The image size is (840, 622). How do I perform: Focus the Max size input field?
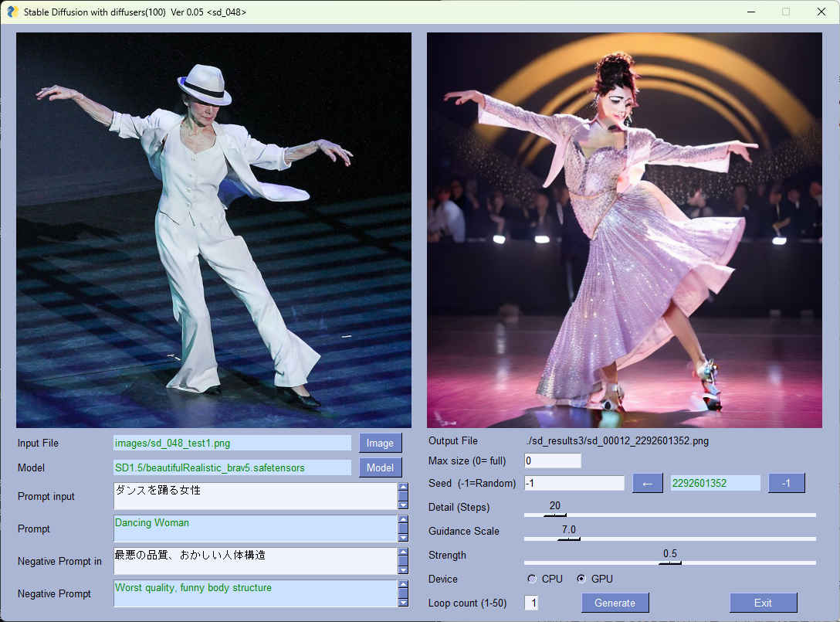click(552, 461)
